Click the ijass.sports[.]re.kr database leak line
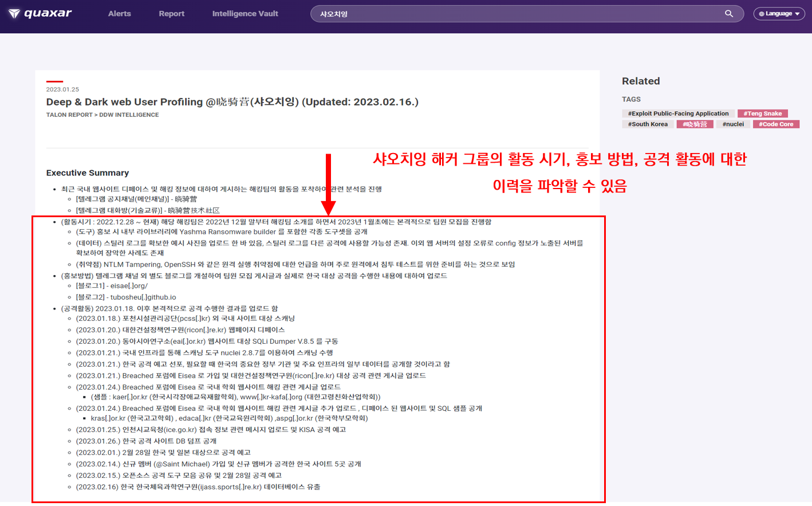 (198, 487)
